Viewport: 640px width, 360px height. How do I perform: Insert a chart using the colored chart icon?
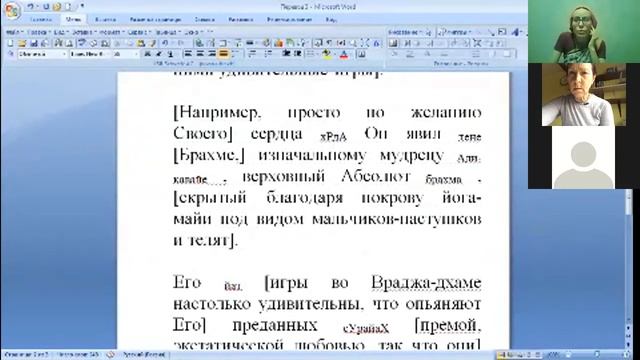(x=279, y=43)
